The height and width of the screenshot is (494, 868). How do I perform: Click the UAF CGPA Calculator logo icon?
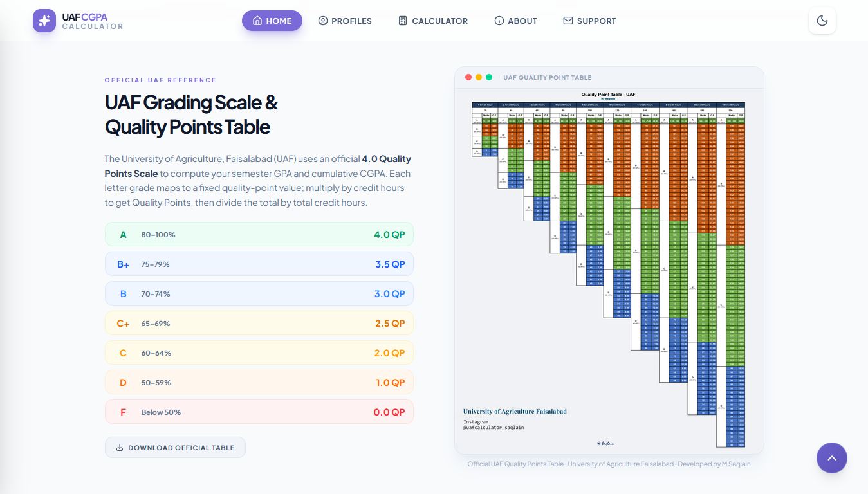point(44,21)
